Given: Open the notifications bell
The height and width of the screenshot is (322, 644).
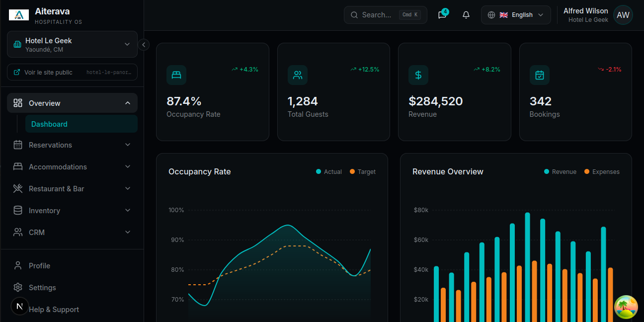Looking at the screenshot, I should tap(466, 15).
